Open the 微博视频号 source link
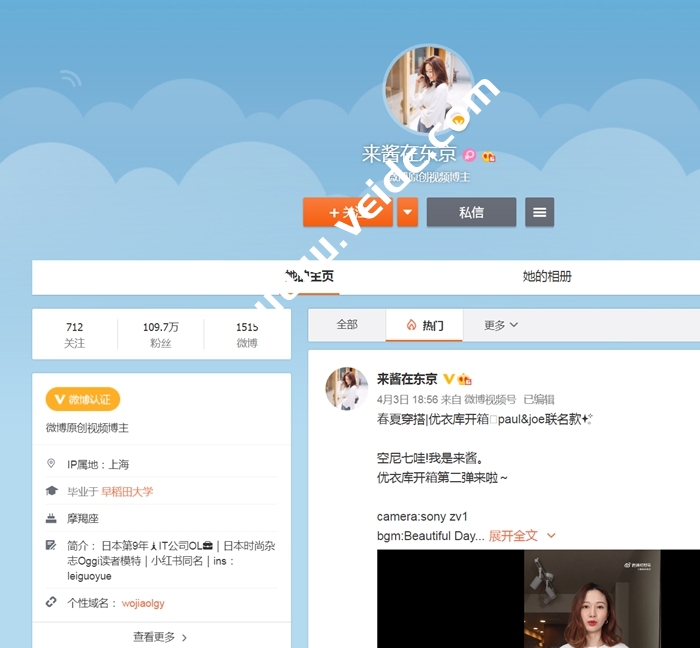700x648 pixels. tap(490, 399)
